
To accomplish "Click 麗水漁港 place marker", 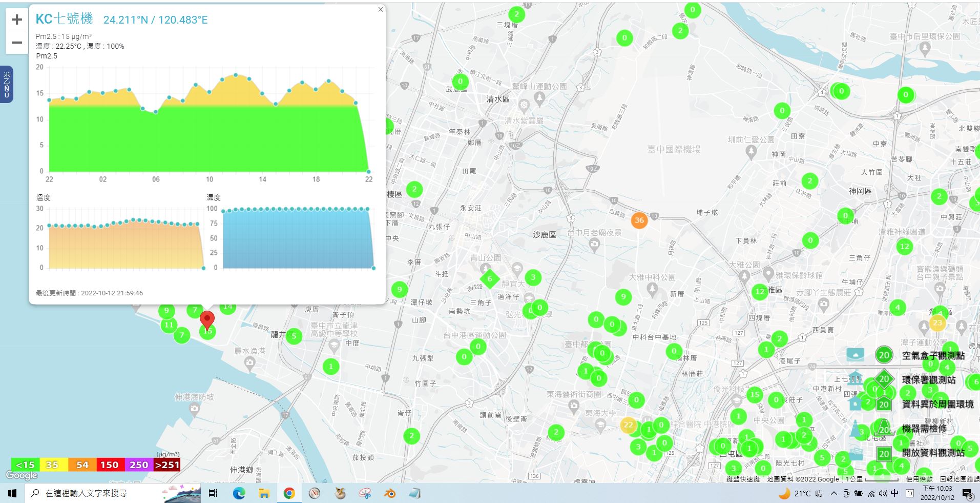I will pos(250,364).
